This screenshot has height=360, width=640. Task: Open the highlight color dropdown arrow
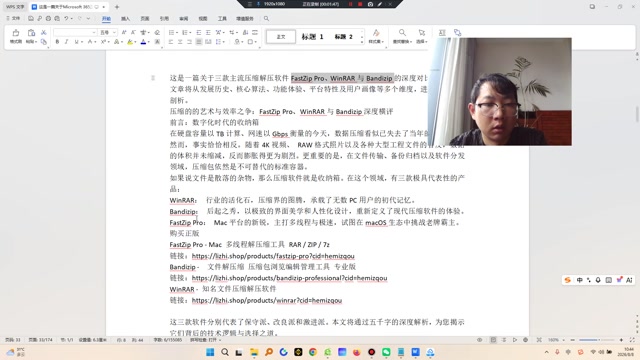(135, 42)
